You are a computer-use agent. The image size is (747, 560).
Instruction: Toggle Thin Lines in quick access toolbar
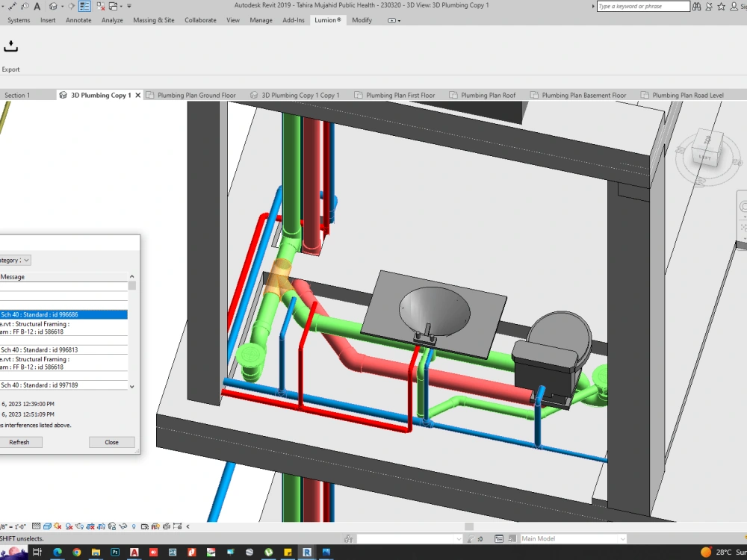85,6
